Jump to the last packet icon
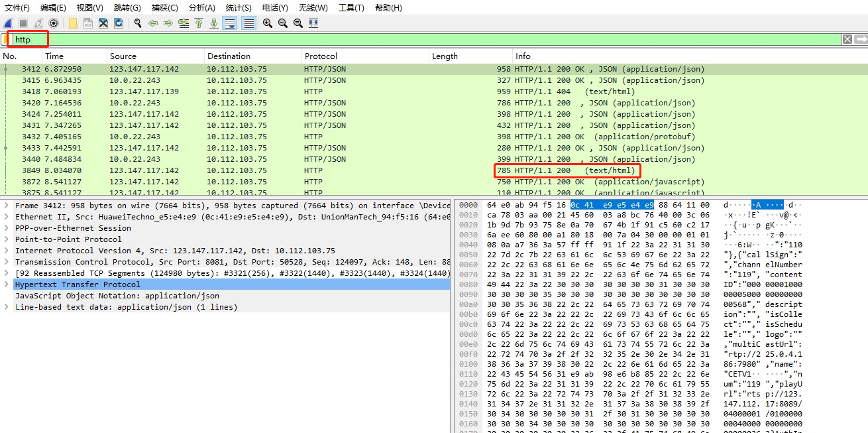 coord(214,23)
